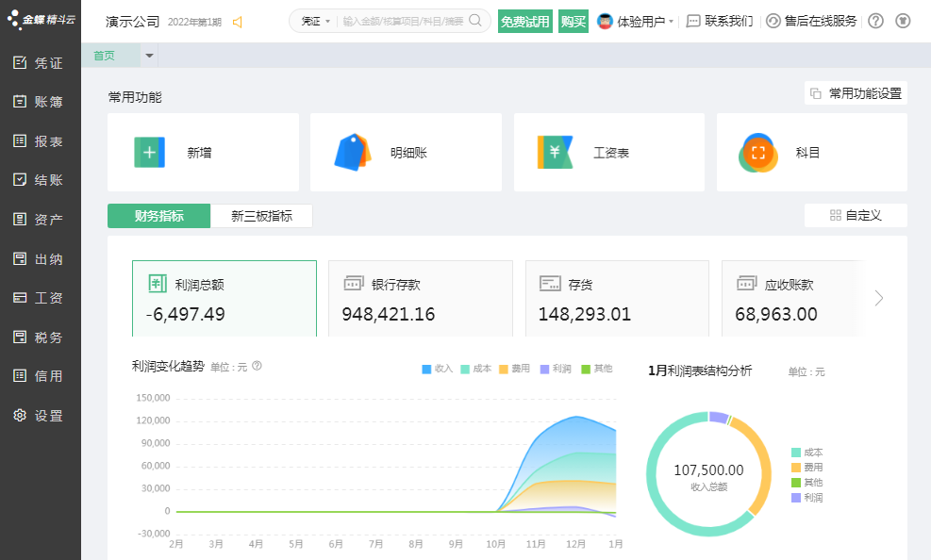Open the 工资 payroll sidebar module
The image size is (931, 560).
click(40, 298)
